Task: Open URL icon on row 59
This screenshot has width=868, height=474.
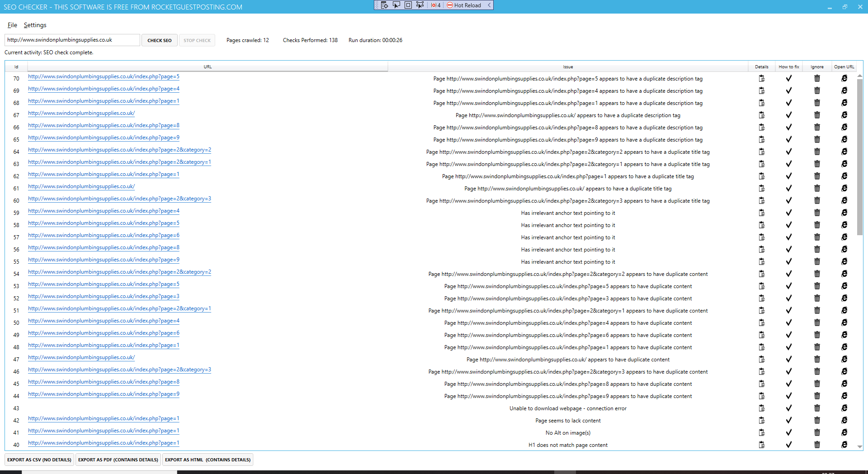Action: [844, 213]
